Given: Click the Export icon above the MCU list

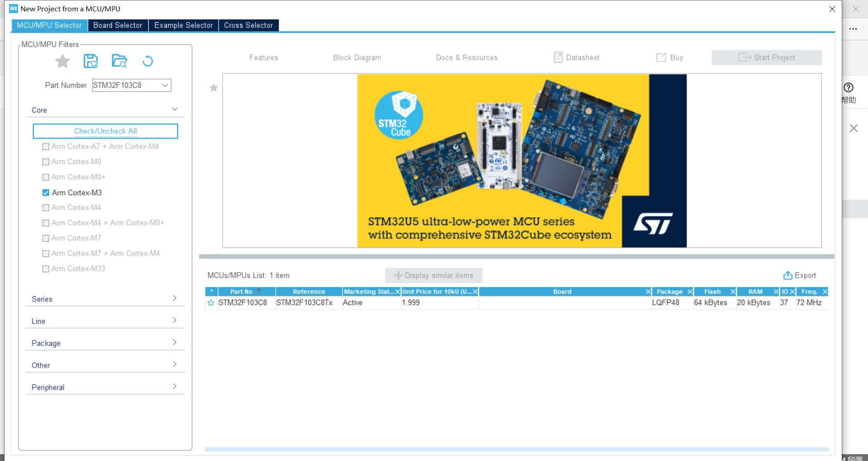Looking at the screenshot, I should click(788, 275).
